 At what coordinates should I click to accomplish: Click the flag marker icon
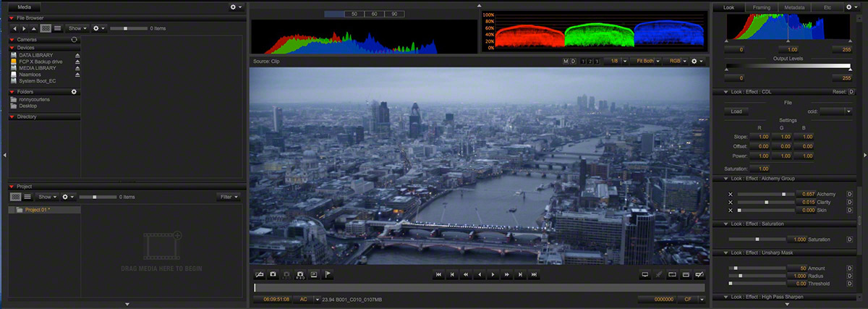[x=328, y=274]
